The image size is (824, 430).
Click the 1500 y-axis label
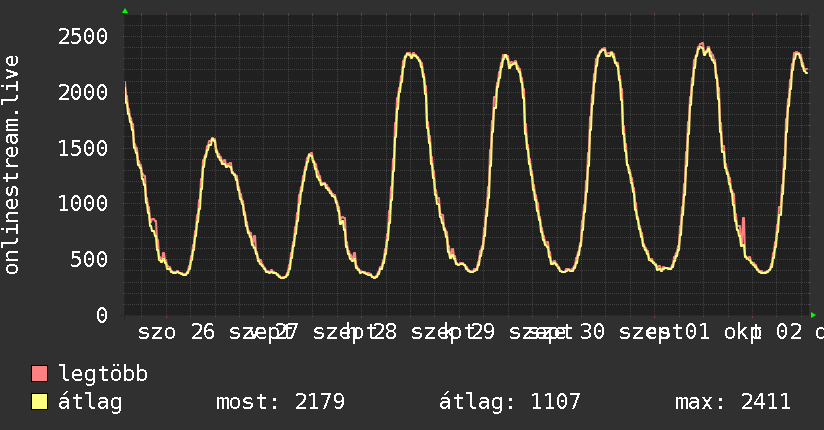tap(83, 148)
